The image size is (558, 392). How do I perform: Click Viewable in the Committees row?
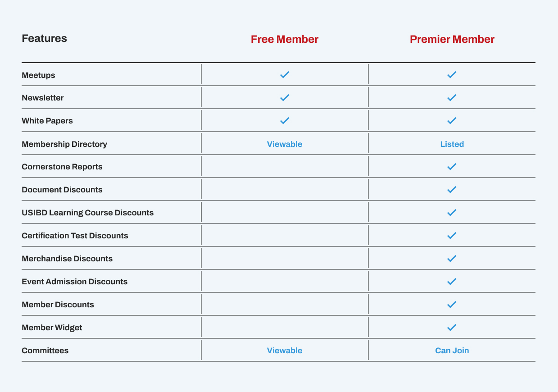285,351
